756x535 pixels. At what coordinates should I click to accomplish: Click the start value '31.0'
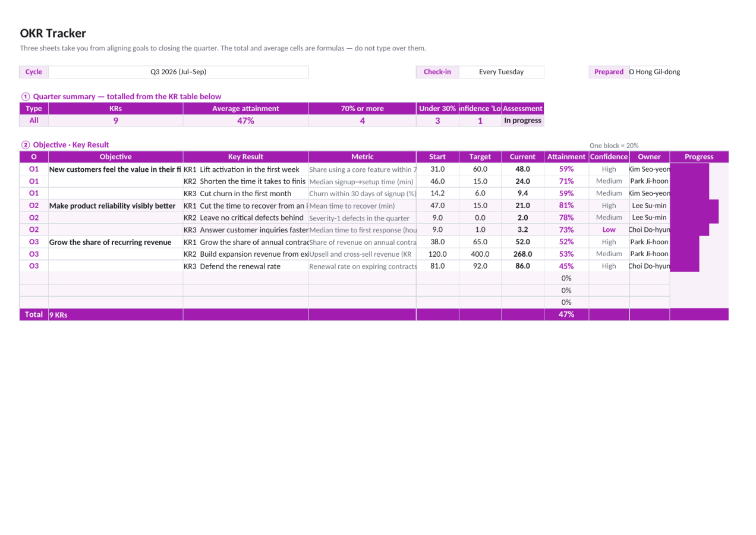[437, 169]
